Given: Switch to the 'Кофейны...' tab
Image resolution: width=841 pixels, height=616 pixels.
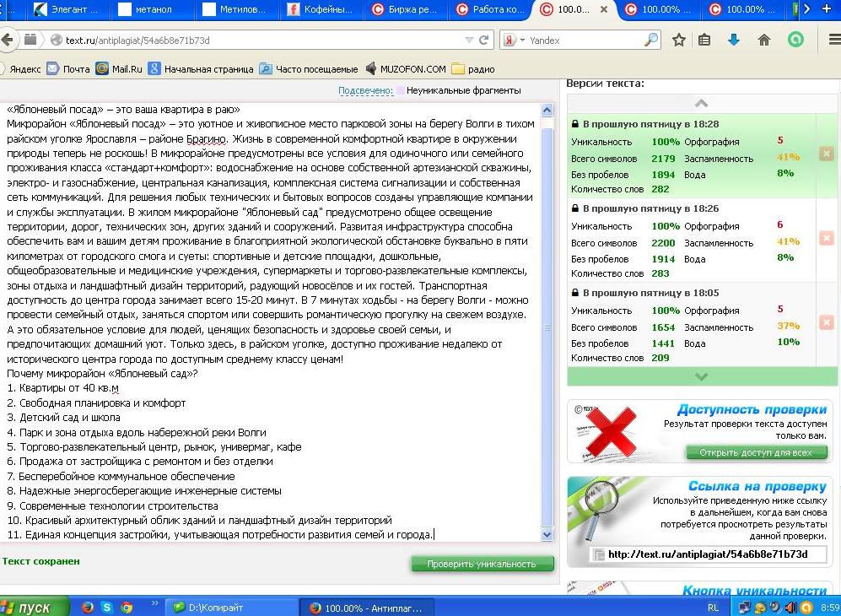Looking at the screenshot, I should 322,9.
